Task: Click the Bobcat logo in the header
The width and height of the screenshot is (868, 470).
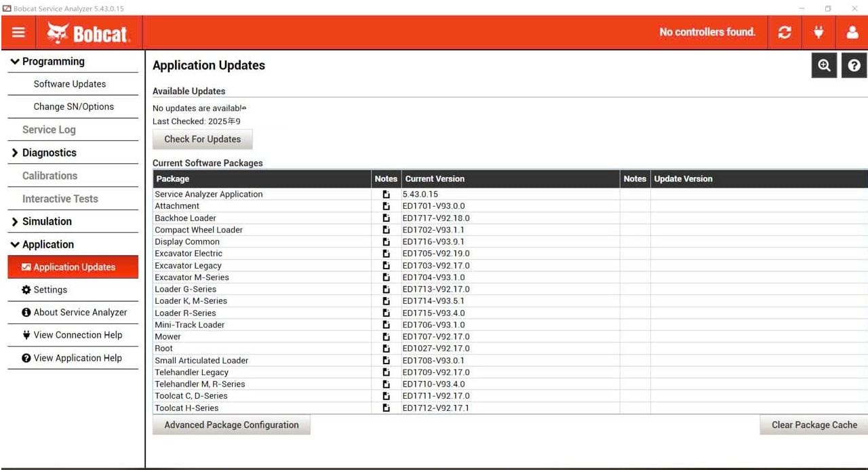Action: (x=87, y=32)
